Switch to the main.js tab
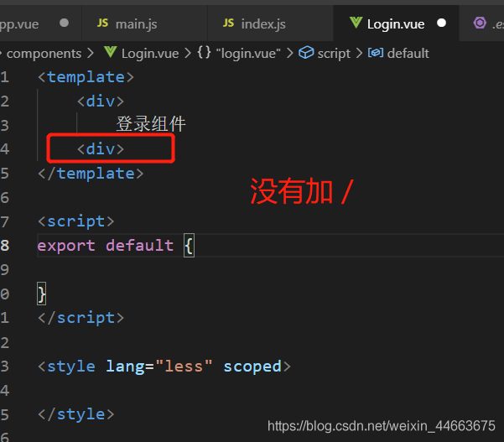The height and width of the screenshot is (442, 504). pos(144,23)
